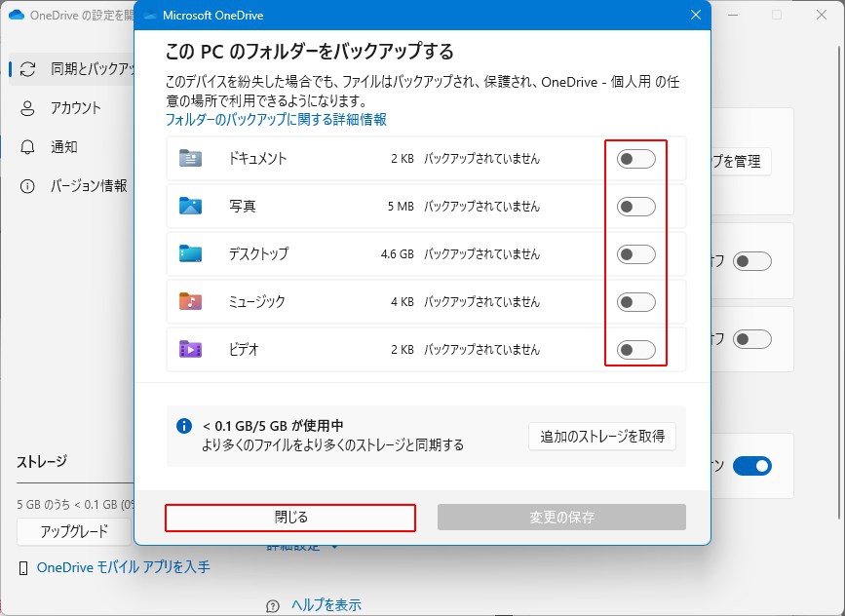The width and height of the screenshot is (845, 616).
Task: Switch on backup toggle for デスクトップ
Action: click(635, 254)
